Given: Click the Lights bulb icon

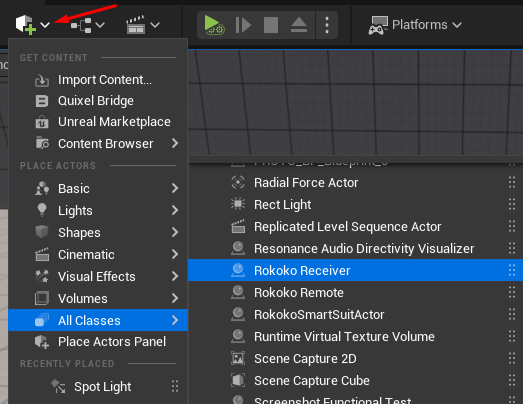Looking at the screenshot, I should [42, 210].
